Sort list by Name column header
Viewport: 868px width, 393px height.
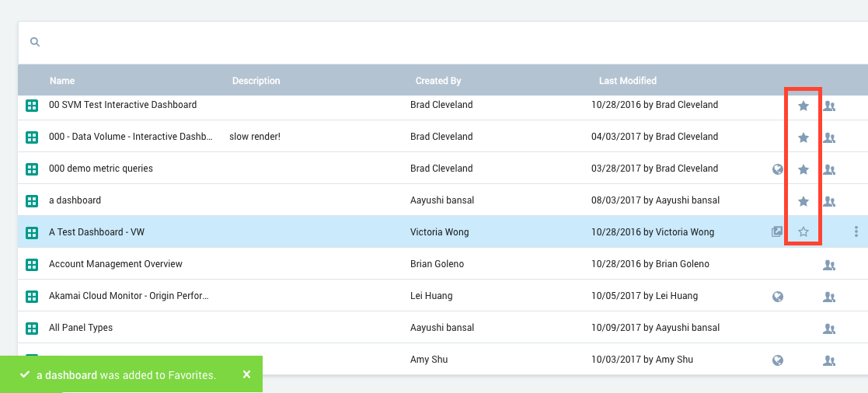[x=62, y=81]
